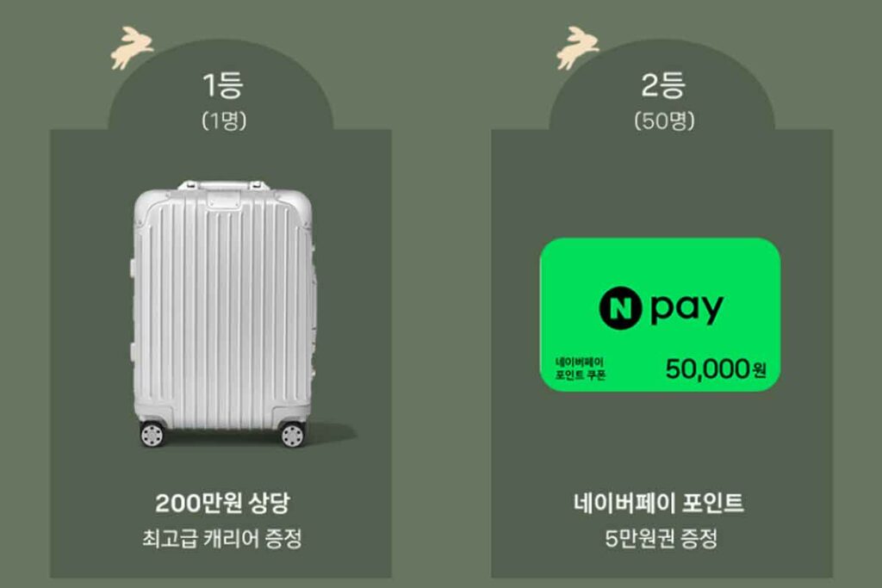This screenshot has height=588, width=882.
Task: Click the rabbit icon above the 2등 card
Action: pyautogui.click(x=578, y=47)
